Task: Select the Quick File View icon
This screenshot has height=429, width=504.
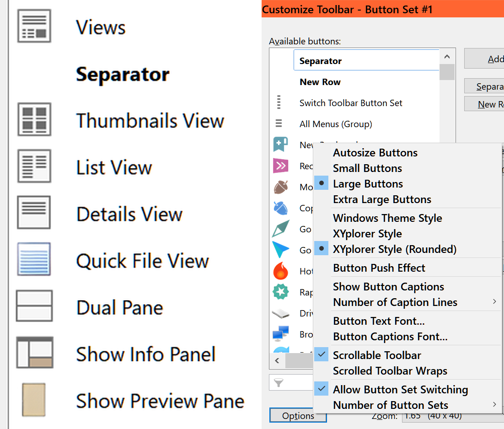Action: [34, 259]
